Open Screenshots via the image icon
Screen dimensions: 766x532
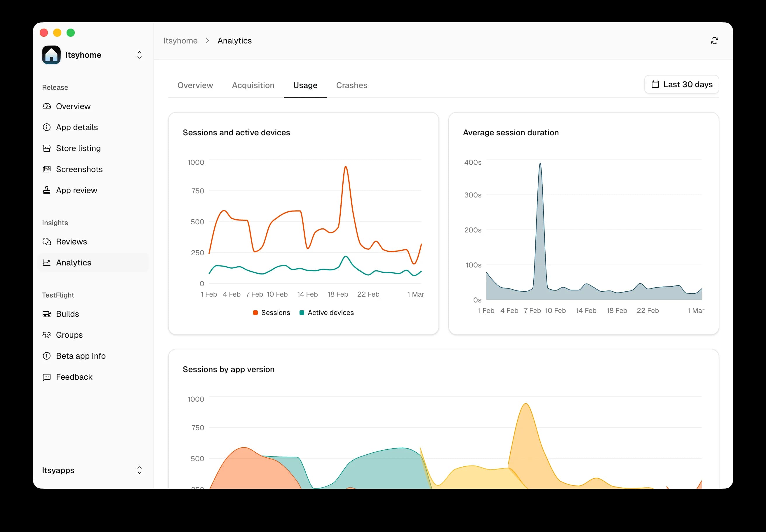coord(47,169)
